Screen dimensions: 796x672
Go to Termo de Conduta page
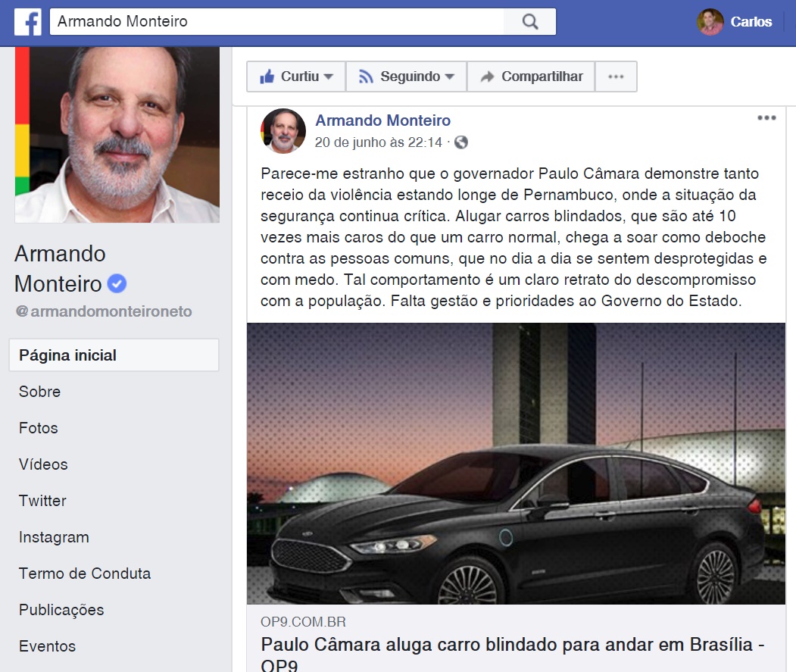point(85,574)
